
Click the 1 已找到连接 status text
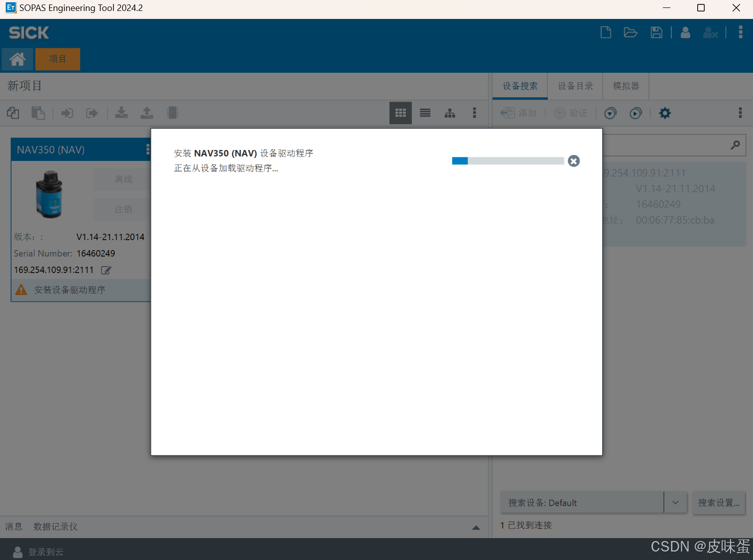pos(526,525)
